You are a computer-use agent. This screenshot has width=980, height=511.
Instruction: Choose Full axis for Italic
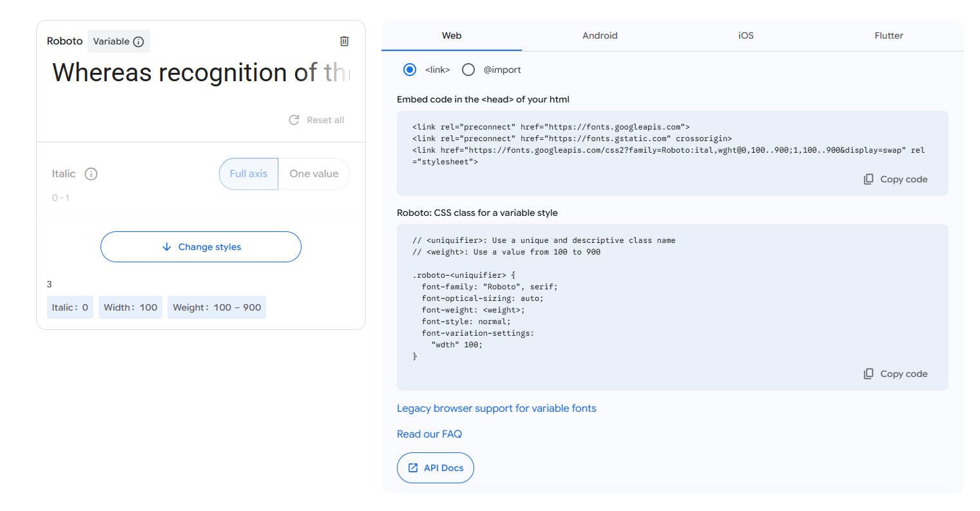coord(249,174)
